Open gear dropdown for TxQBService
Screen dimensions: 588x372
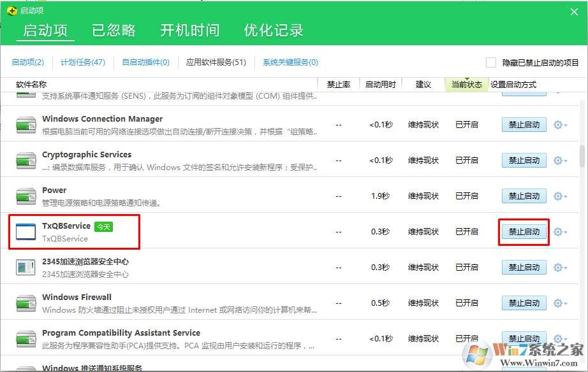pyautogui.click(x=560, y=232)
